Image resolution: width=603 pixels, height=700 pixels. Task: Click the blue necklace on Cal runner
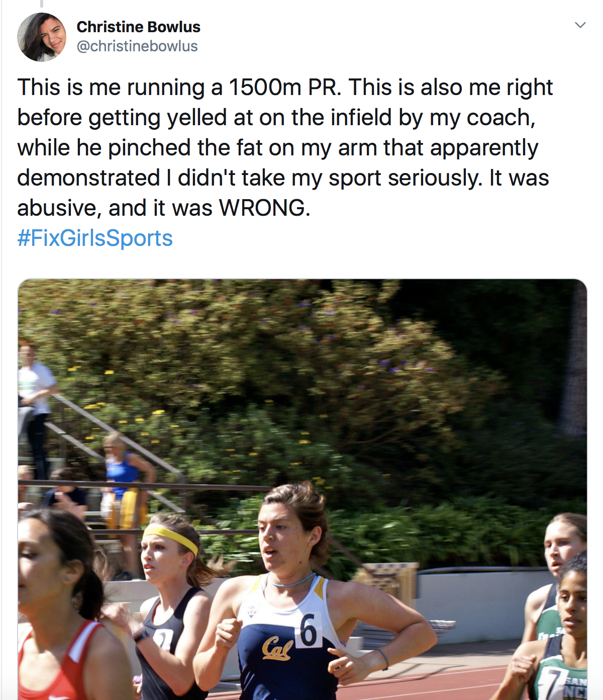294,582
